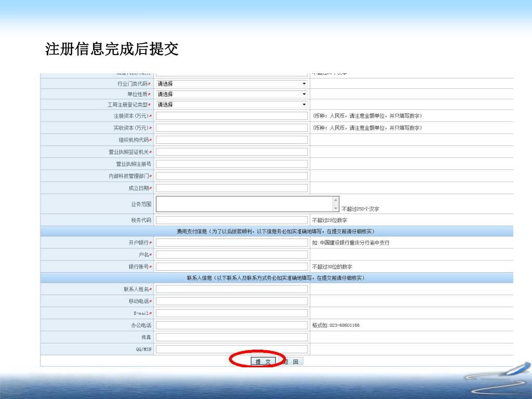Viewport: 532px width, 399px height.
Task: Open the 行业门类代码 dropdown
Action: [x=232, y=84]
